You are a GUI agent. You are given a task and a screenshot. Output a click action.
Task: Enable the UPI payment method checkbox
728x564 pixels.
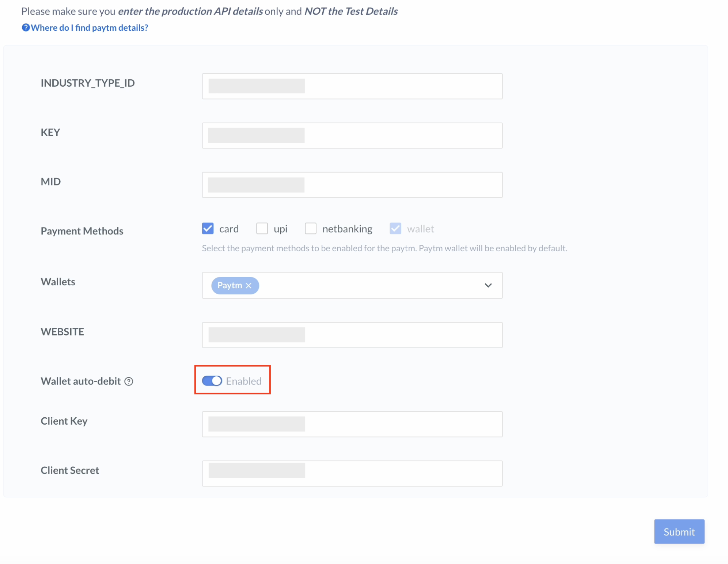pyautogui.click(x=262, y=229)
